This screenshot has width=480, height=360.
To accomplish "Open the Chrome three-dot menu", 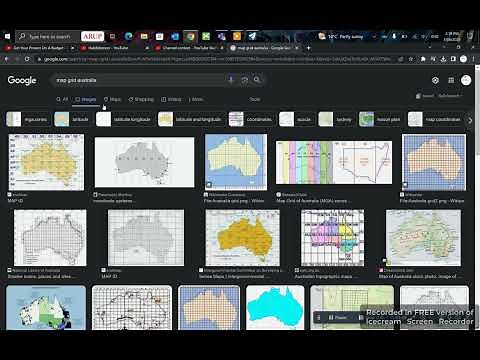I will pos(473,59).
